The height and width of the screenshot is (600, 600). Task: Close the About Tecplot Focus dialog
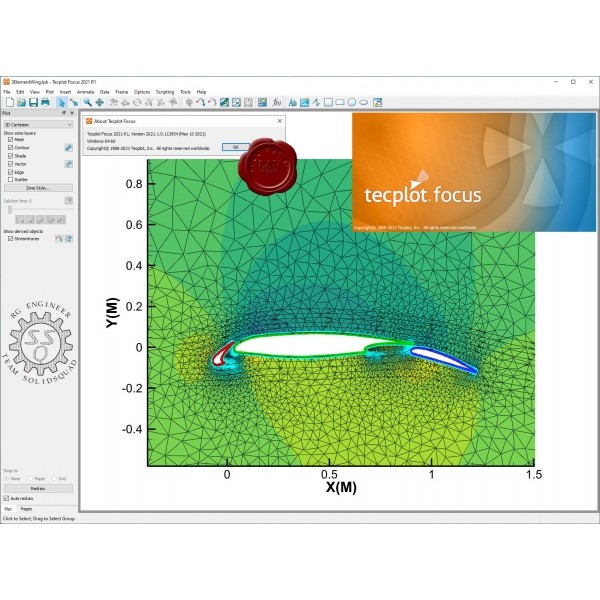tap(280, 121)
